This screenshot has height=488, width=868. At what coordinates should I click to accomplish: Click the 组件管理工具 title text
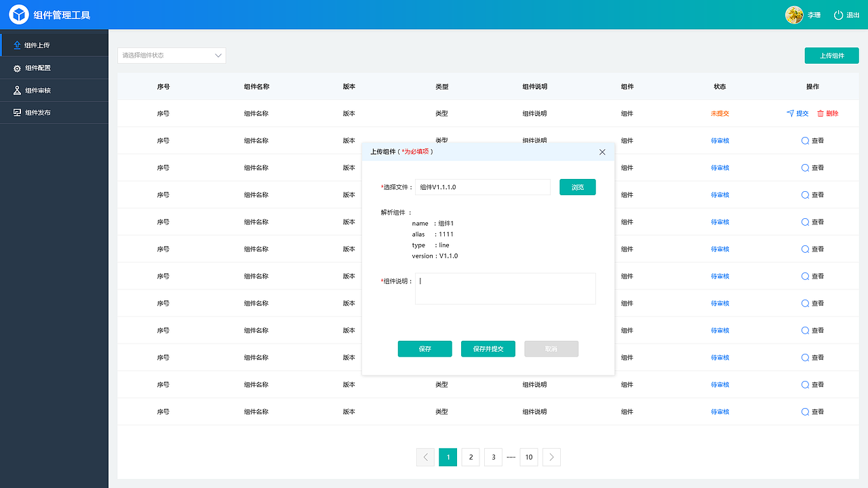(x=62, y=15)
